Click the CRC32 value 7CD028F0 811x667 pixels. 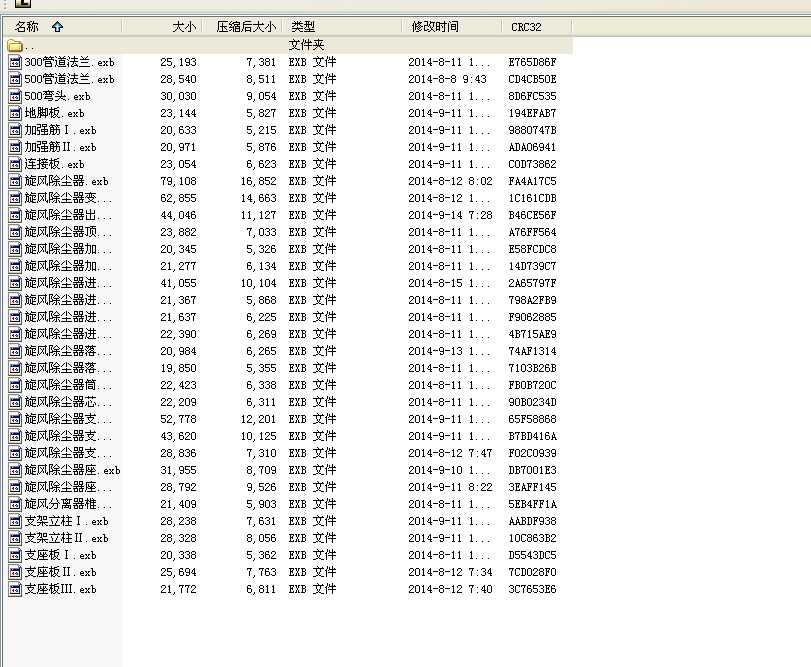533,572
